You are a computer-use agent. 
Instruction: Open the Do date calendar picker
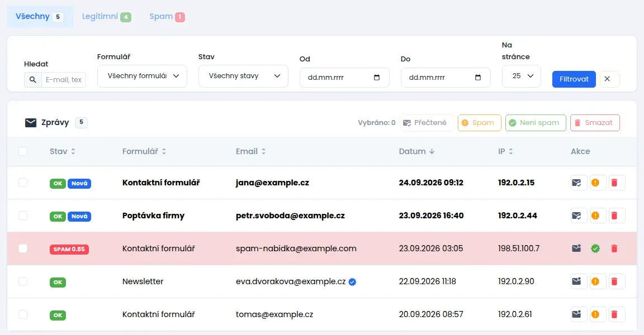point(477,78)
